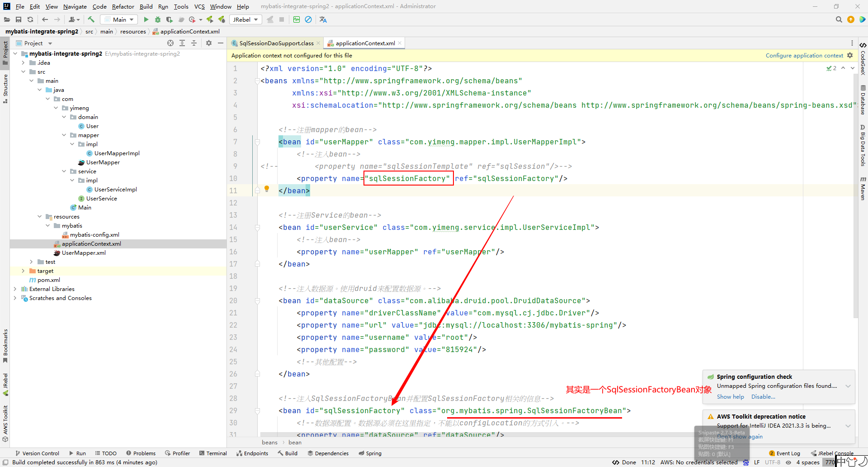Switch to SqlSessionDaoSupport.class tab
The width and height of the screenshot is (868, 467).
276,43
